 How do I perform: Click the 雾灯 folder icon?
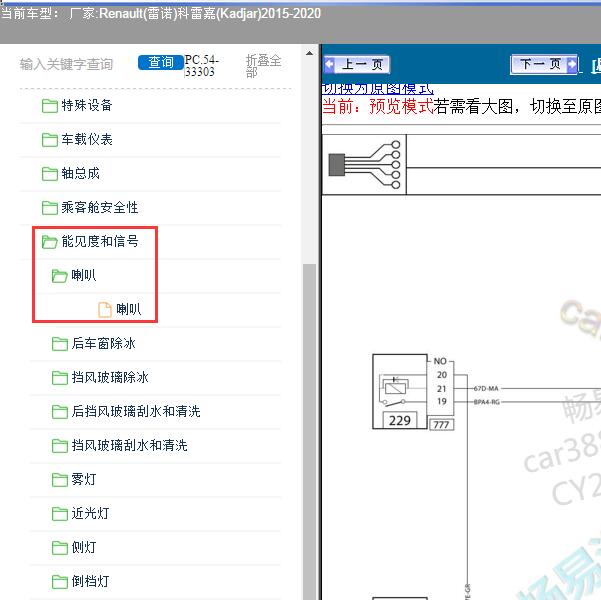click(60, 480)
